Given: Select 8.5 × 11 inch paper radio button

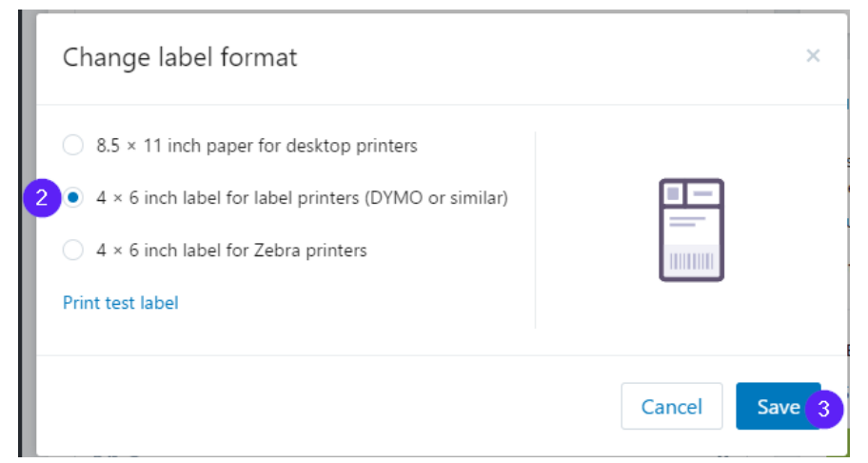Looking at the screenshot, I should coord(72,145).
